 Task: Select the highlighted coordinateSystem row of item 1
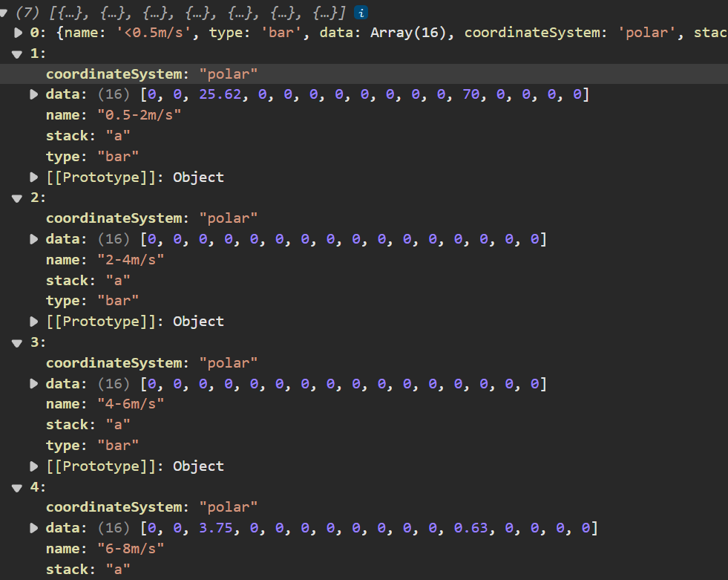click(364, 74)
